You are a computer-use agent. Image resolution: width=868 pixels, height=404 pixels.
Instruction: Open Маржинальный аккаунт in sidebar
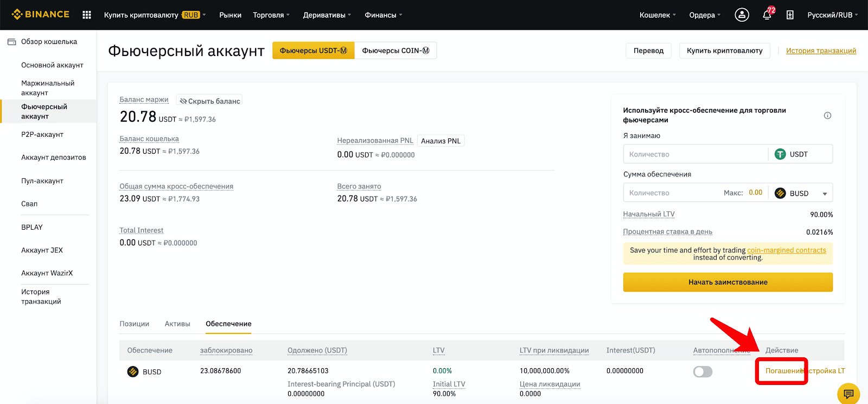48,88
